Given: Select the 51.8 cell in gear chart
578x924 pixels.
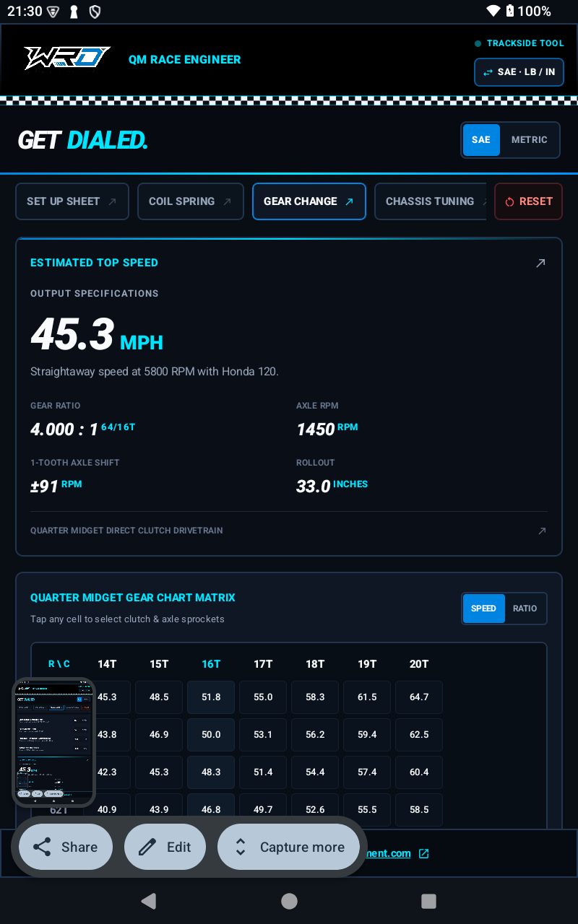Looking at the screenshot, I should (x=211, y=697).
